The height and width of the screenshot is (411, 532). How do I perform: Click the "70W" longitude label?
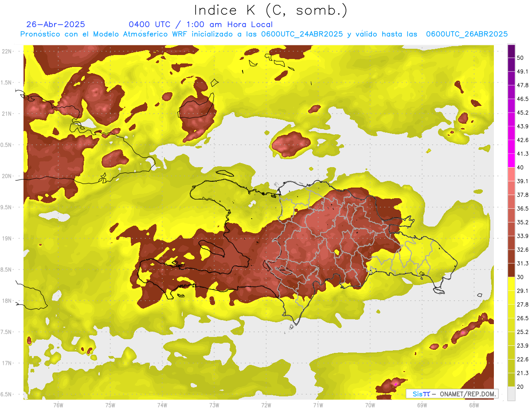(x=370, y=405)
